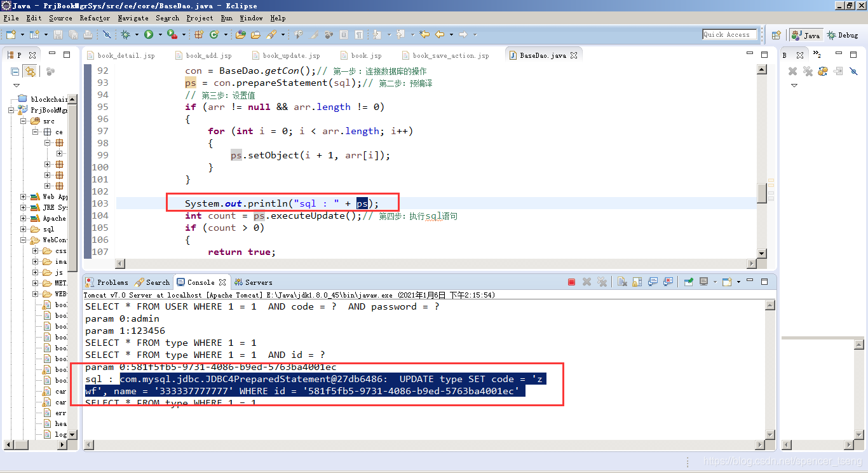868x473 pixels.
Task: Start debugging using the bug toolbar icon
Action: pyautogui.click(x=125, y=34)
